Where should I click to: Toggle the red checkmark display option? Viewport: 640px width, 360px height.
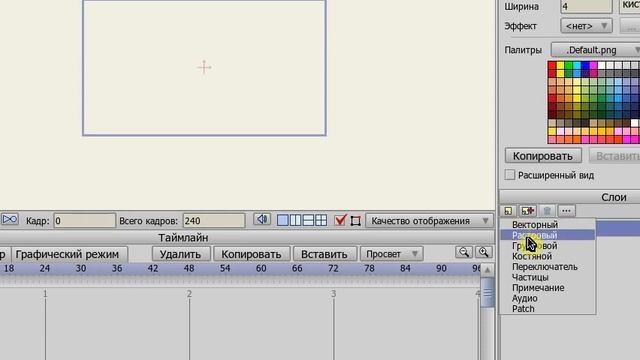coord(340,220)
